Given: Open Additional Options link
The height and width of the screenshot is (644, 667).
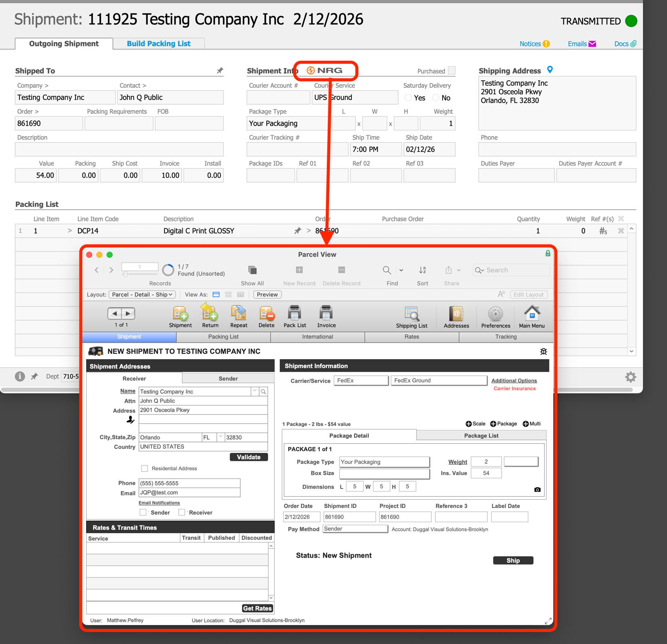Looking at the screenshot, I should (x=514, y=381).
